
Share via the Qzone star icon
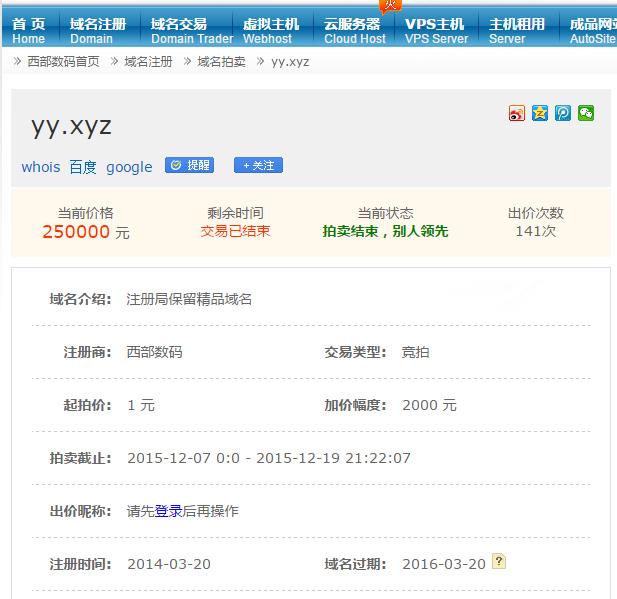(x=540, y=113)
